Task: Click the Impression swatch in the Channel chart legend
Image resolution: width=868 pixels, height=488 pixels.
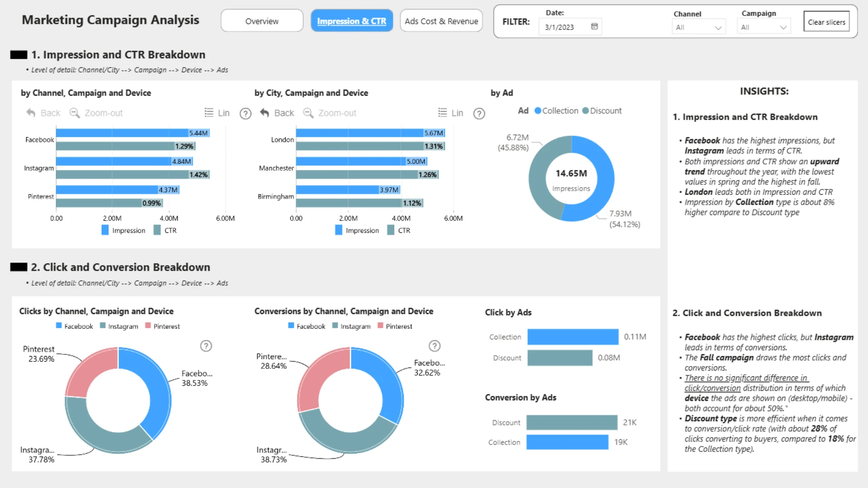Action: click(x=105, y=230)
